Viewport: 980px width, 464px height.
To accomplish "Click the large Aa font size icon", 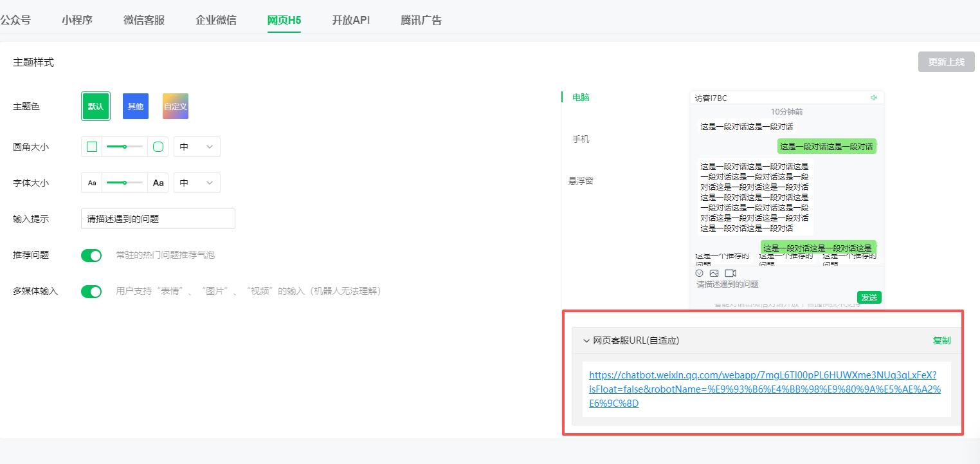I will point(158,183).
